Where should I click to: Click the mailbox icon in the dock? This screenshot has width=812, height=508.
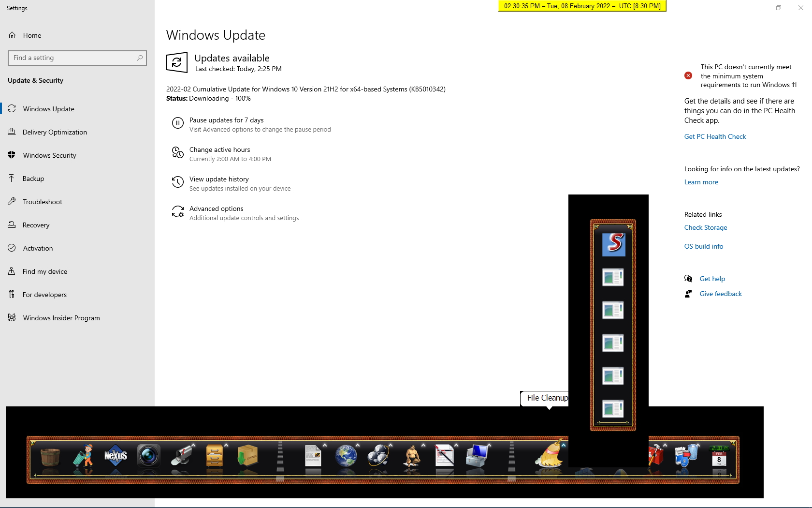point(182,455)
